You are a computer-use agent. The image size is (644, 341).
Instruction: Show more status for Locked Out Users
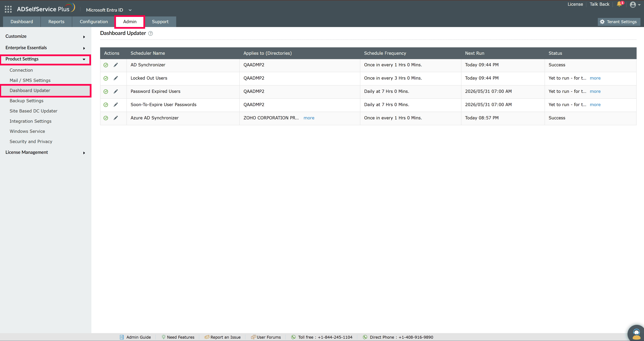pyautogui.click(x=595, y=78)
